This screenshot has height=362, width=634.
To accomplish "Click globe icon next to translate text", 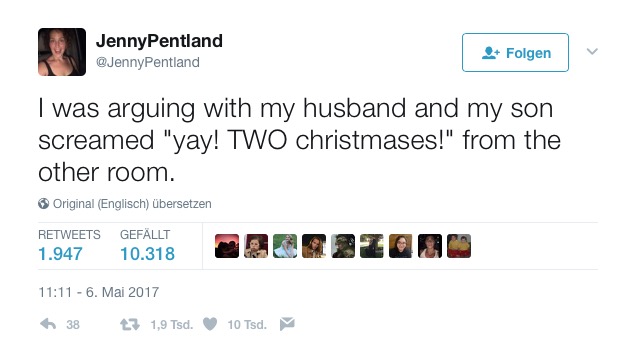I will 44,203.
